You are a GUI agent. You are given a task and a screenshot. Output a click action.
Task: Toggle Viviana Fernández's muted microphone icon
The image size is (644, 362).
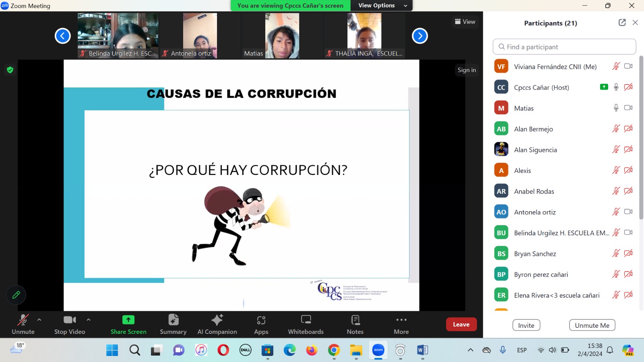click(616, 66)
